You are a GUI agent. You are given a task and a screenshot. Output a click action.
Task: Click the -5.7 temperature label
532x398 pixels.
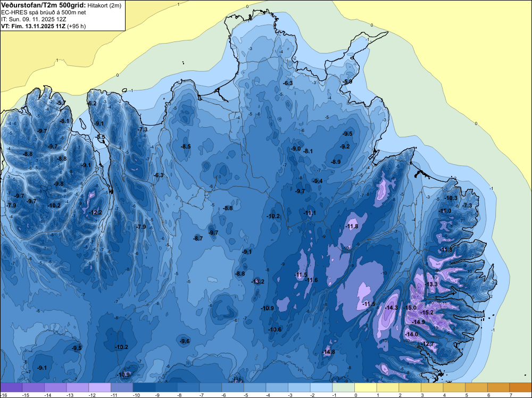(x=61, y=103)
